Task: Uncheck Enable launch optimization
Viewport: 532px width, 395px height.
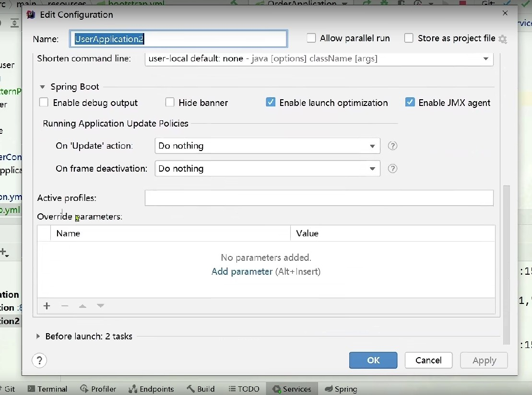Action: (271, 103)
